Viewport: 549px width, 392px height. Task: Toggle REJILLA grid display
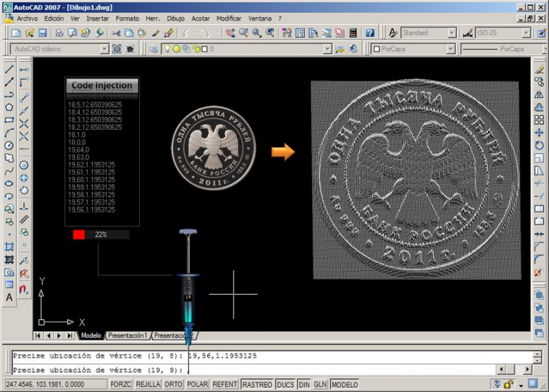click(148, 384)
